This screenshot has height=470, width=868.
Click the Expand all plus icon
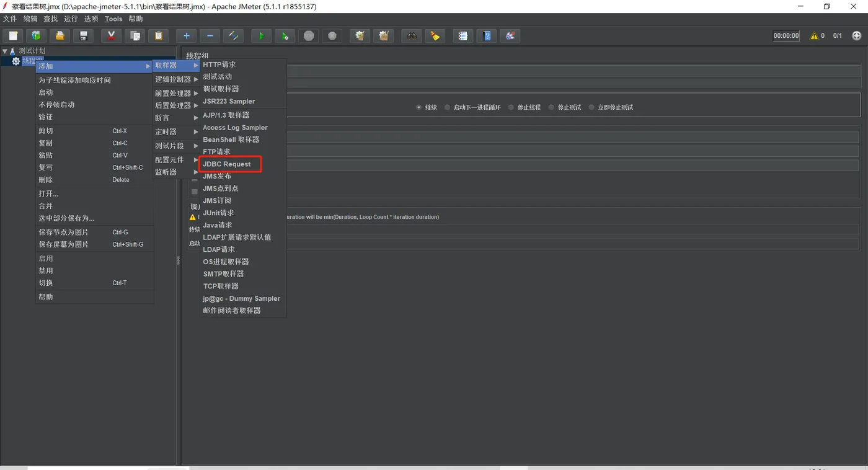pos(186,36)
